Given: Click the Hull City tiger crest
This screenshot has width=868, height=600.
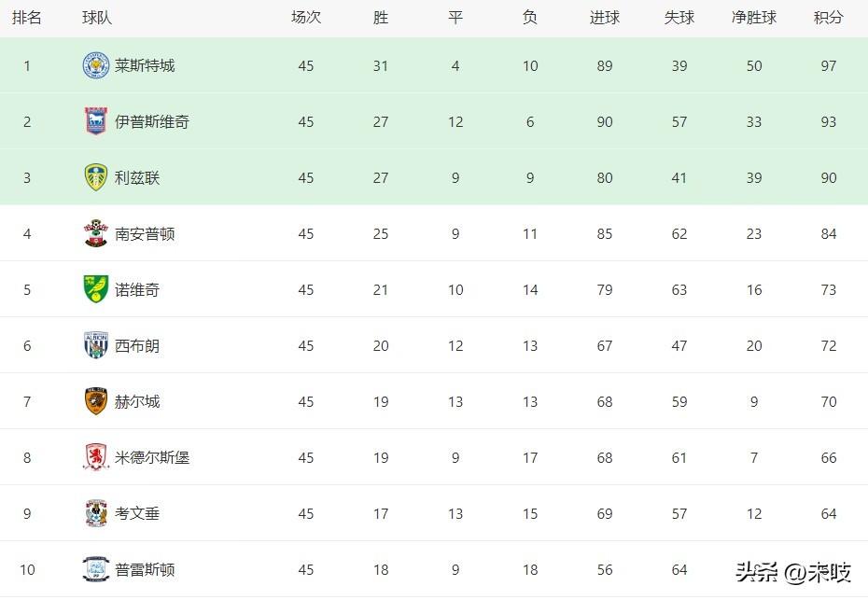Looking at the screenshot, I should pos(96,402).
